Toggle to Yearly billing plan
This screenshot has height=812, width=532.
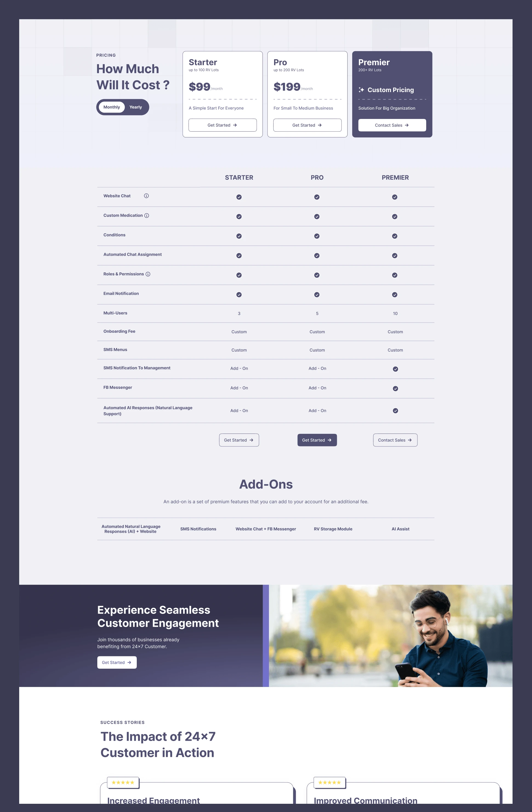[x=135, y=107]
